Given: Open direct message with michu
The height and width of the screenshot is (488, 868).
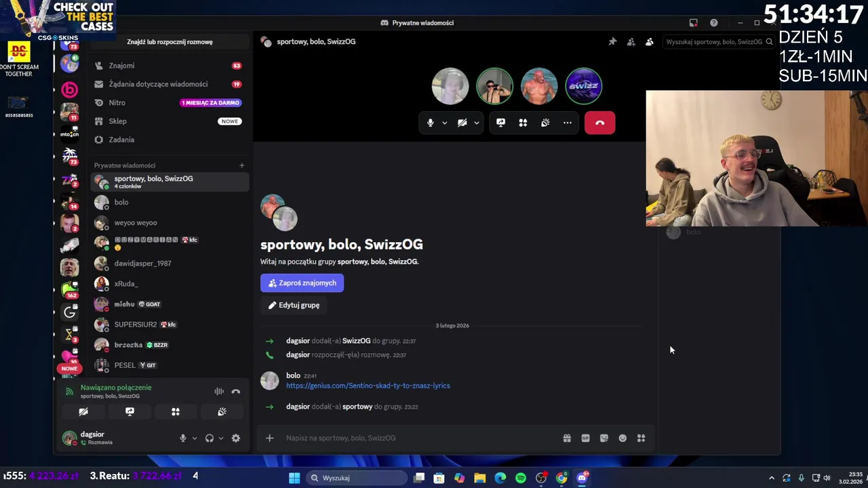Looking at the screenshot, I should click(170, 304).
